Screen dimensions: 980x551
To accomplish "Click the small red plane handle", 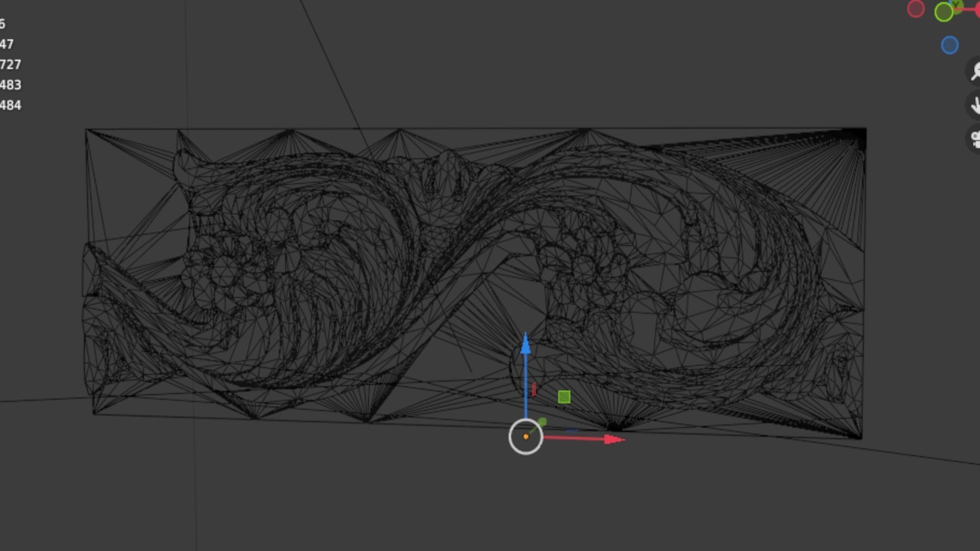I will (x=534, y=390).
